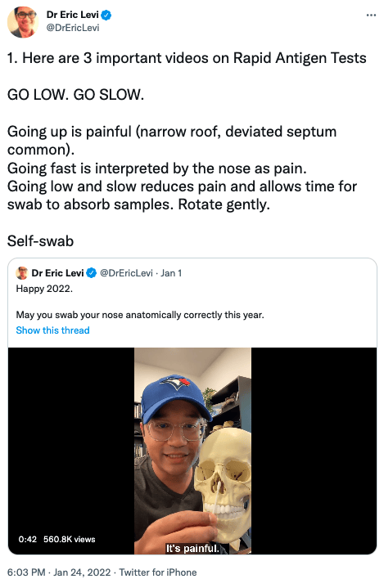Open the quoted tweet's Jan 1 date

click(x=171, y=273)
